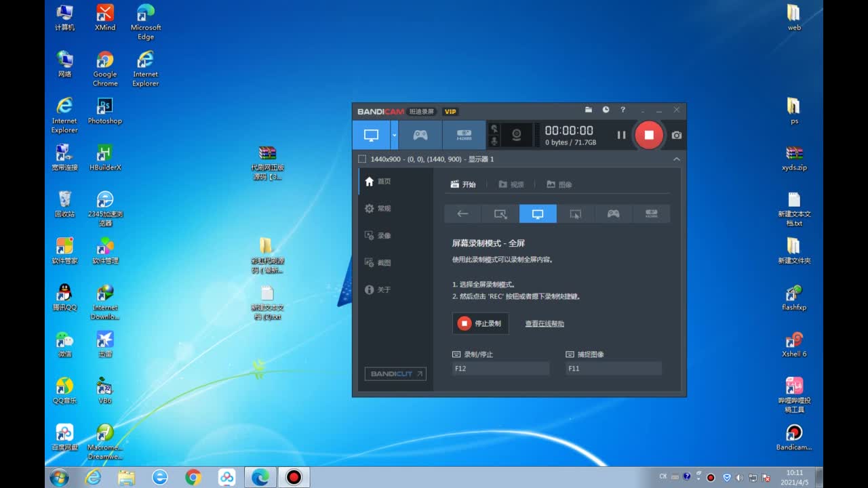Click the back arrow mode button
Viewport: 868px width, 488px height.
click(x=462, y=213)
